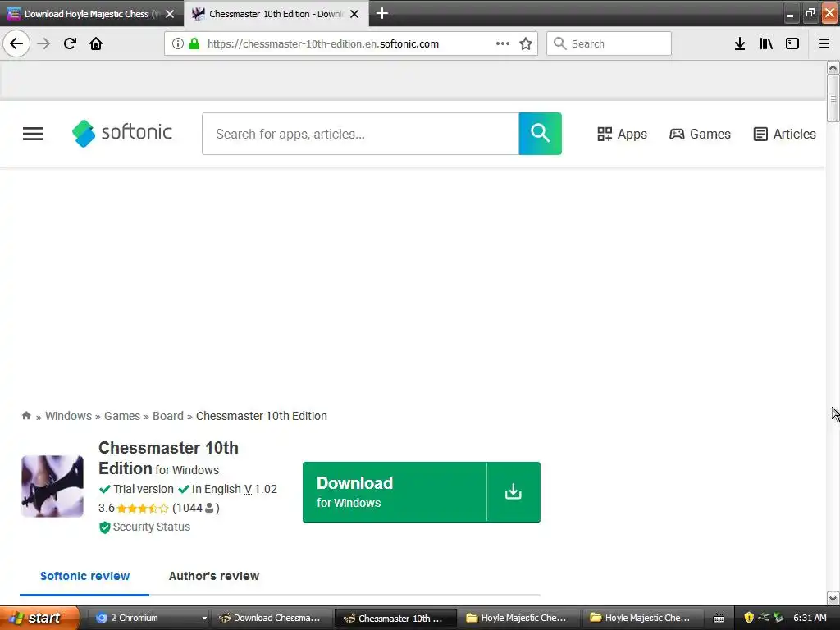Click the Softonic logo

click(122, 133)
